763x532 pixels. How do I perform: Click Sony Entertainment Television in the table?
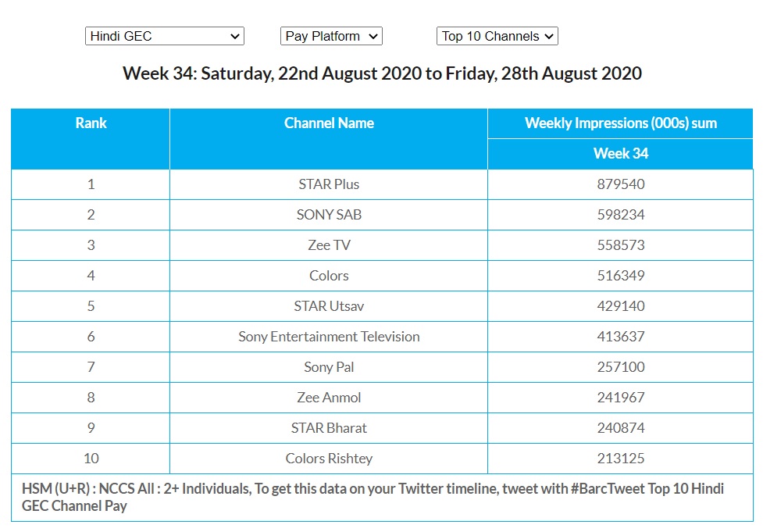point(329,337)
